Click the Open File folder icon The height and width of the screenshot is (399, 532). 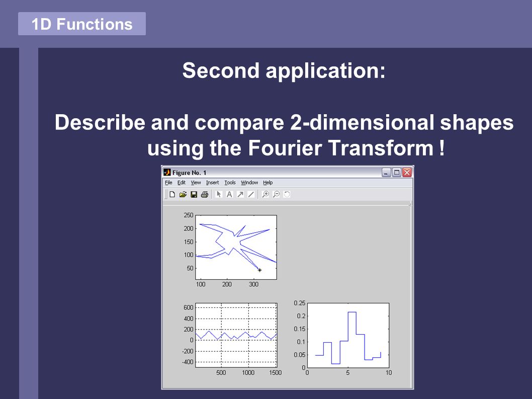tap(183, 194)
